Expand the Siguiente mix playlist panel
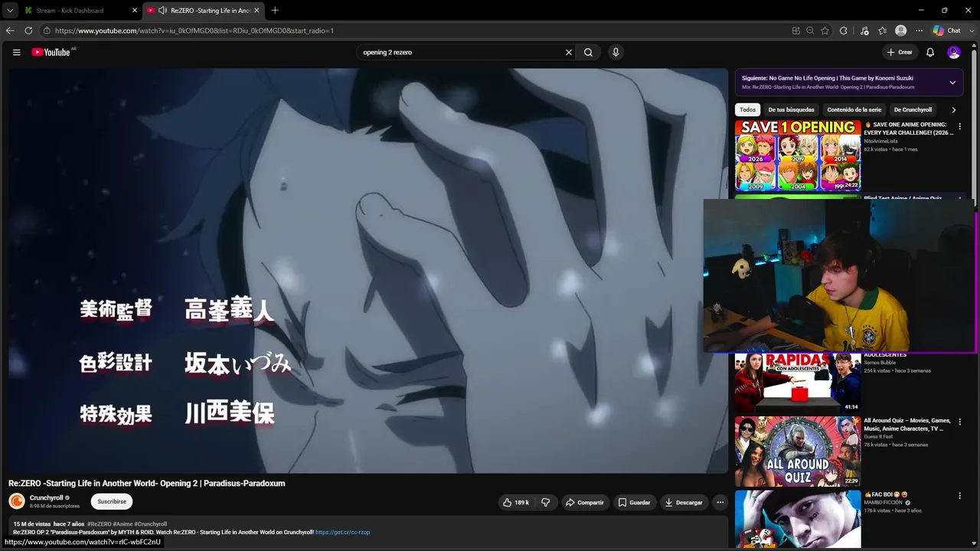 point(952,82)
